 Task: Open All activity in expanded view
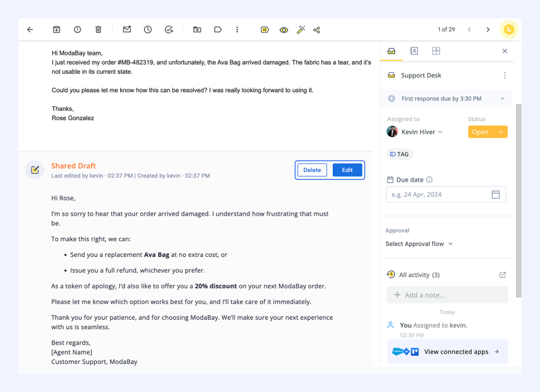click(503, 275)
